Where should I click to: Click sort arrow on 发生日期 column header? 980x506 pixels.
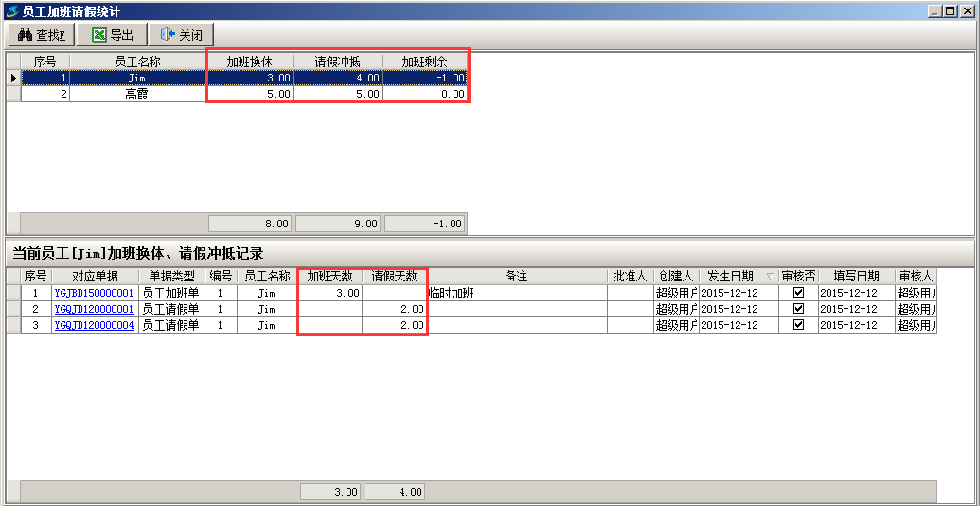tap(770, 277)
